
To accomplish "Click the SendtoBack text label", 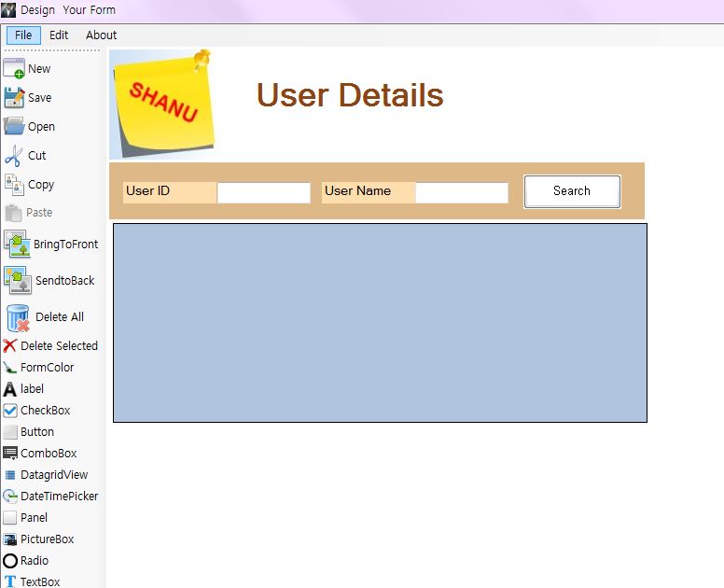I will [x=64, y=280].
